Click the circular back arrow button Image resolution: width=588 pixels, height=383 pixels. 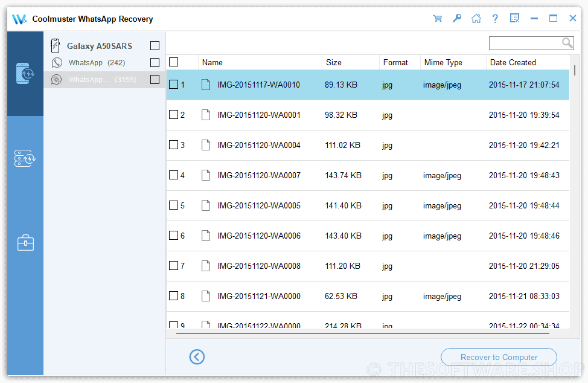197,357
